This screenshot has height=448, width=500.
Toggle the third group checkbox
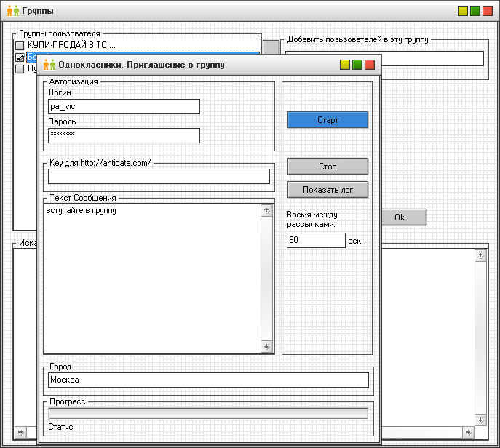point(20,69)
